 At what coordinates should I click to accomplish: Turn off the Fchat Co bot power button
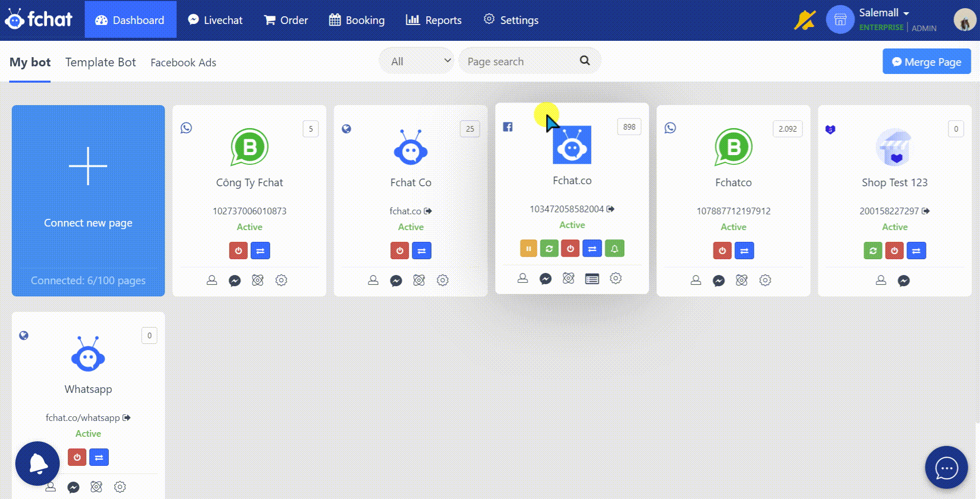(x=400, y=251)
